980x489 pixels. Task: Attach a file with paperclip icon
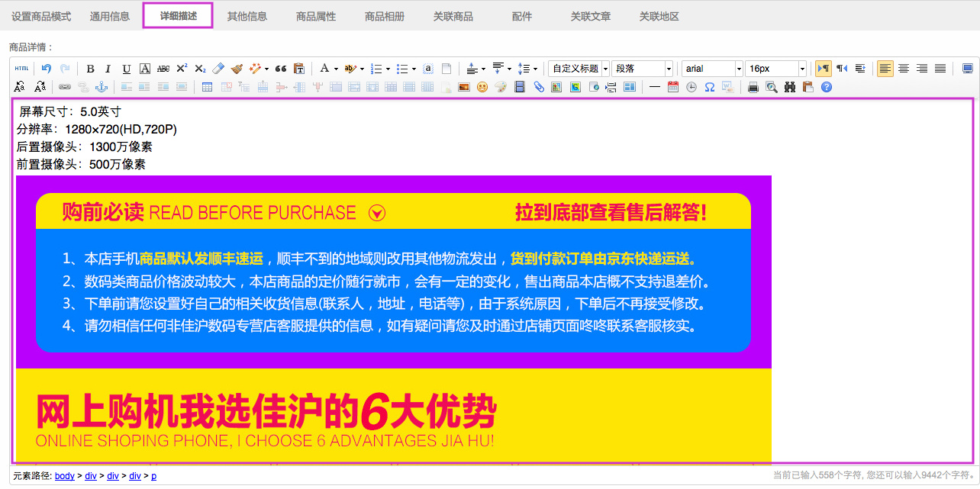538,87
